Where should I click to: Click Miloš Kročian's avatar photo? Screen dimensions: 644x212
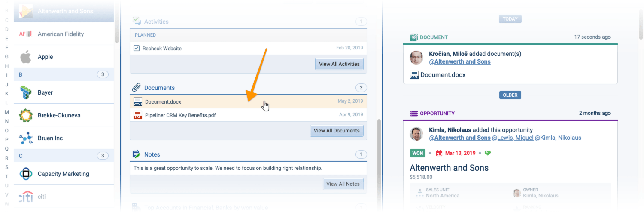pos(416,58)
